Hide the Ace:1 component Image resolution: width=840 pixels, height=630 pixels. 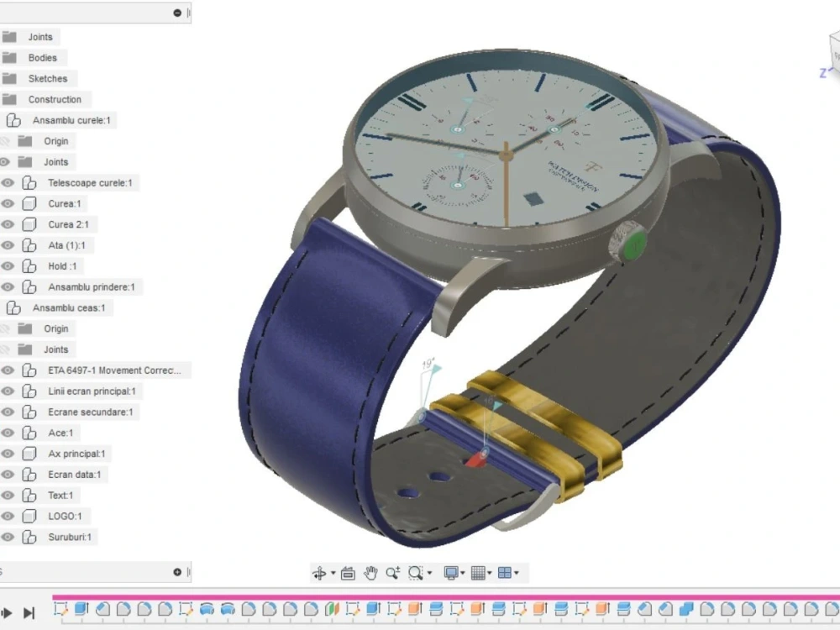tap(8, 433)
